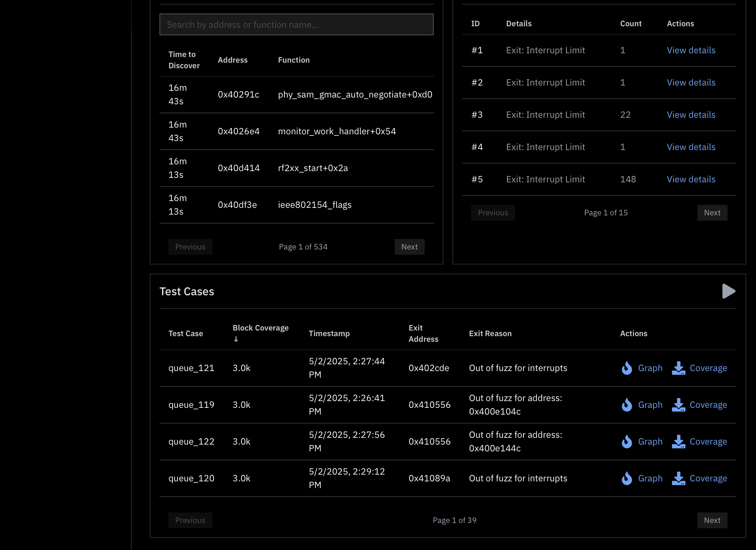Click Next on the exit reasons pagination
756x550 pixels.
[x=712, y=212]
